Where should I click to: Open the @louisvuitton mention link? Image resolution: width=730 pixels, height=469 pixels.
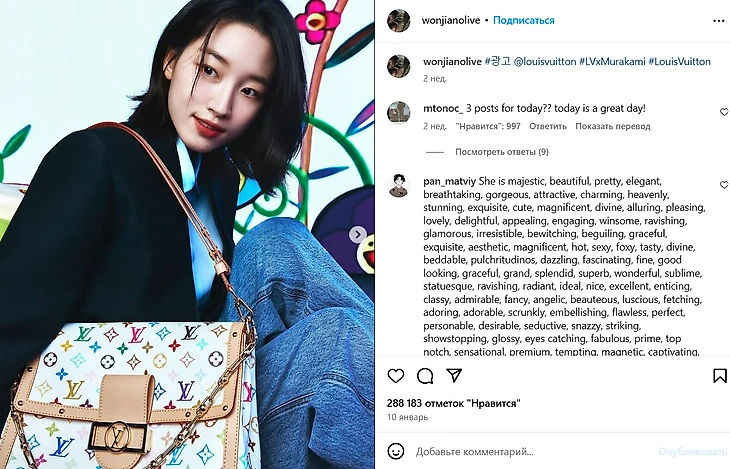coord(545,61)
